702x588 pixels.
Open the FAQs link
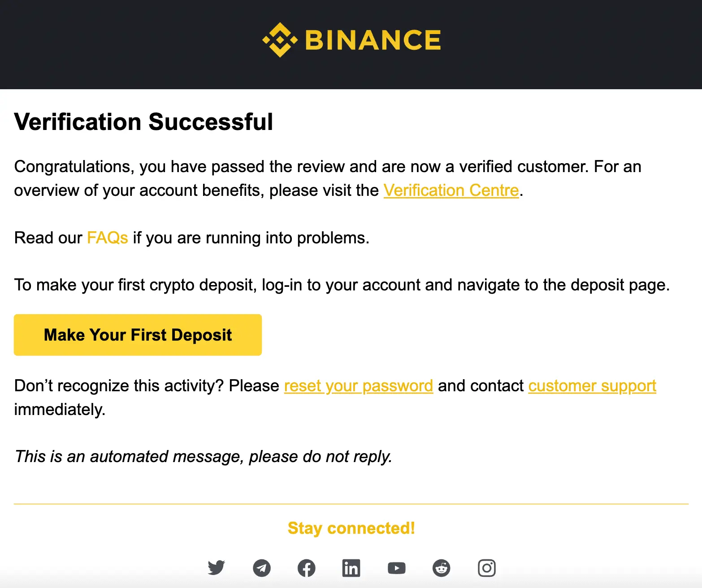coord(108,238)
